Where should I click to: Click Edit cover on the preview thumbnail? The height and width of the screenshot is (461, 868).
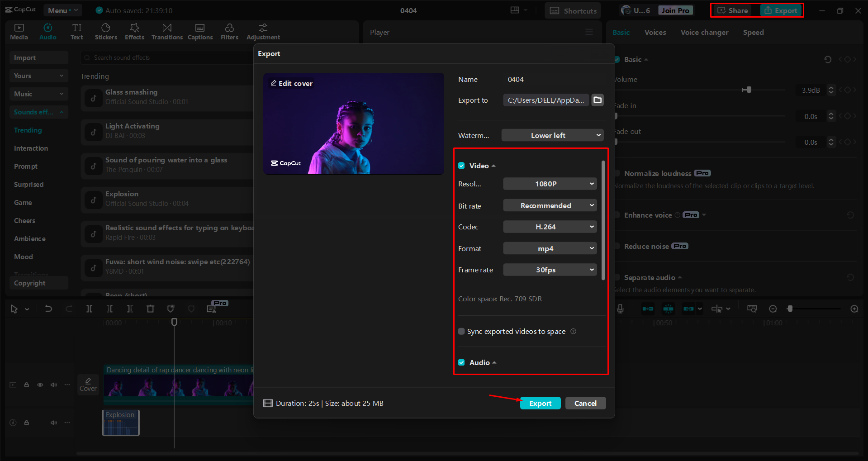click(x=292, y=84)
